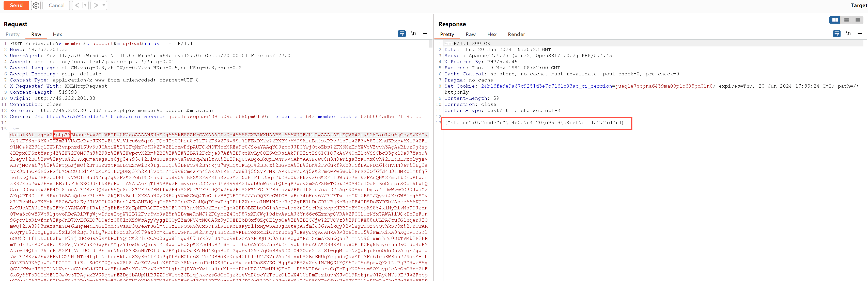Toggle word wrap icon in Response panel
Image resolution: width=868 pixels, height=281 pixels.
pos(836,34)
